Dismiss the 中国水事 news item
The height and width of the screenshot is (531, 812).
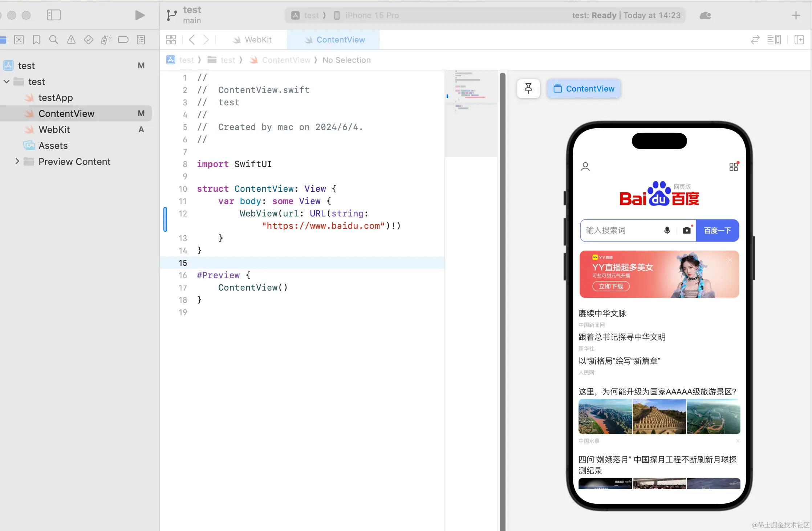[738, 441]
